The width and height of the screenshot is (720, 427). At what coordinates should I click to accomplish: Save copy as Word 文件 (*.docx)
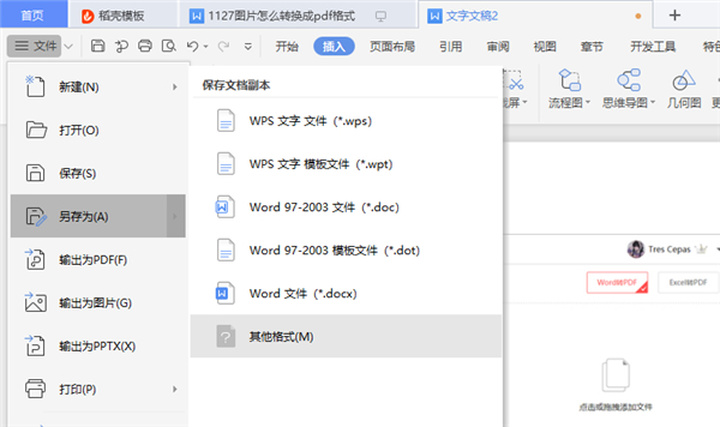click(346, 294)
